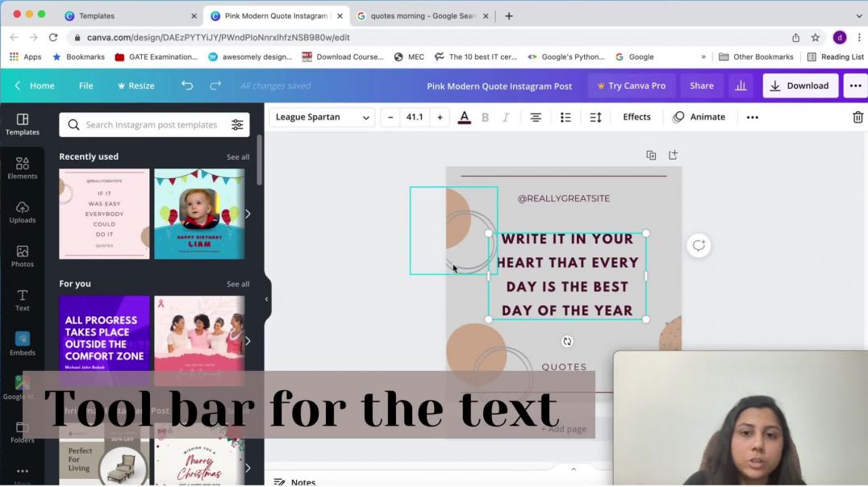The height and width of the screenshot is (487, 868).
Task: Click the @REALLYGREATSITE text on canvas
Action: pyautogui.click(x=564, y=198)
